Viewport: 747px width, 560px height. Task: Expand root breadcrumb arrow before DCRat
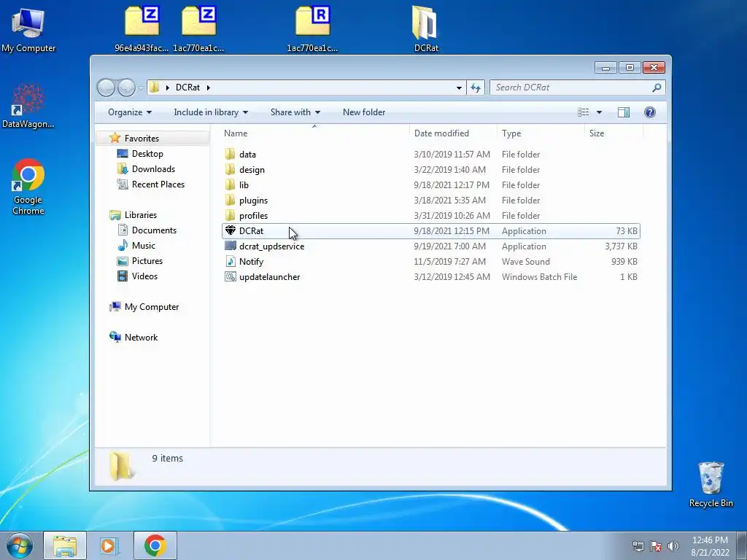(167, 87)
